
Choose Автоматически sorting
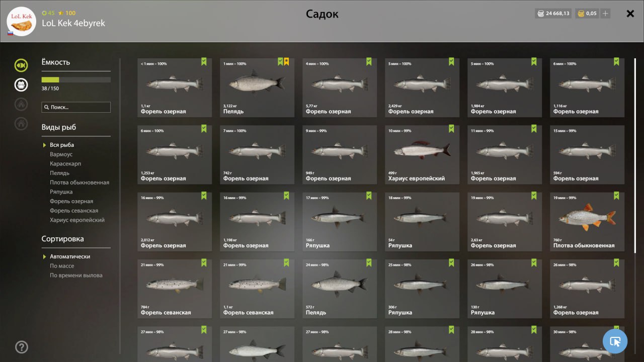tap(70, 256)
